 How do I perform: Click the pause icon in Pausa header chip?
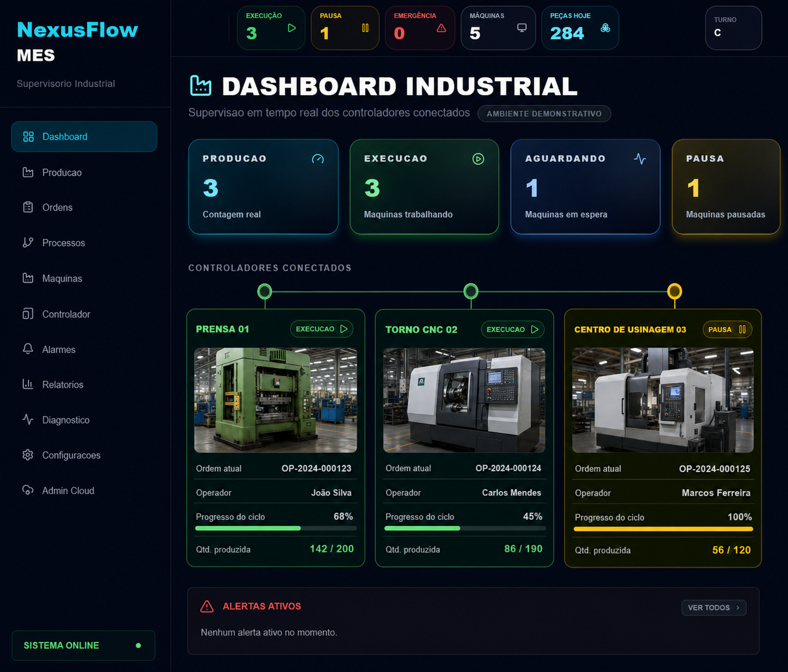coord(366,28)
